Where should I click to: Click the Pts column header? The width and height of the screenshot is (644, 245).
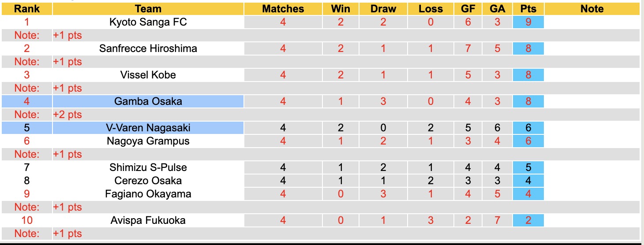[x=528, y=9]
